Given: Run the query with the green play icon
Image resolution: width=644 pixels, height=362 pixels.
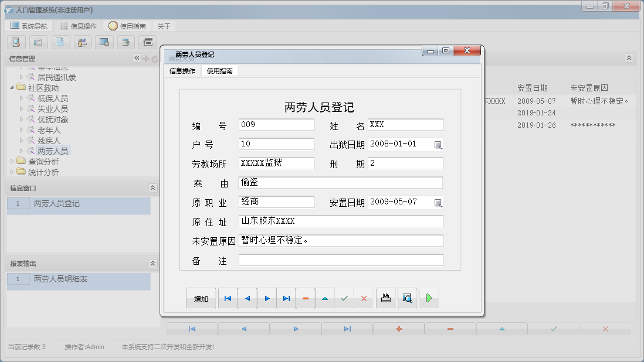Looking at the screenshot, I should [x=429, y=298].
